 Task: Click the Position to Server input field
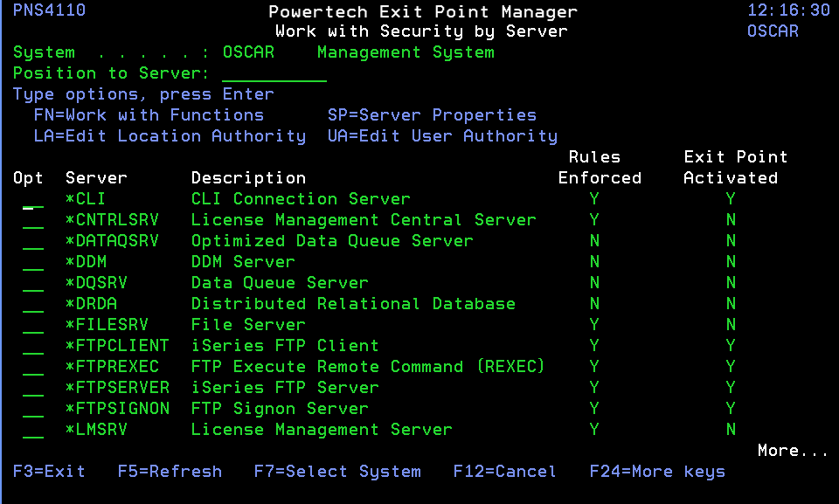tap(274, 73)
